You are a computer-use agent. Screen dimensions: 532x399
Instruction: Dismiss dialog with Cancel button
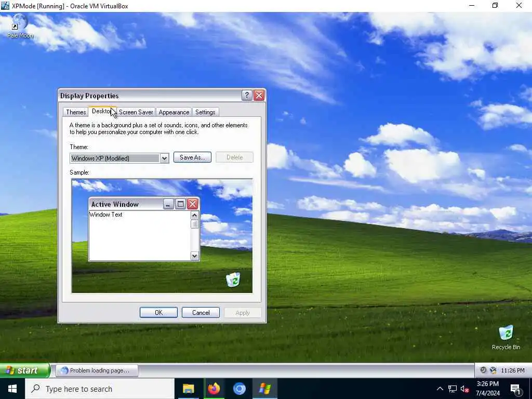[x=201, y=312]
